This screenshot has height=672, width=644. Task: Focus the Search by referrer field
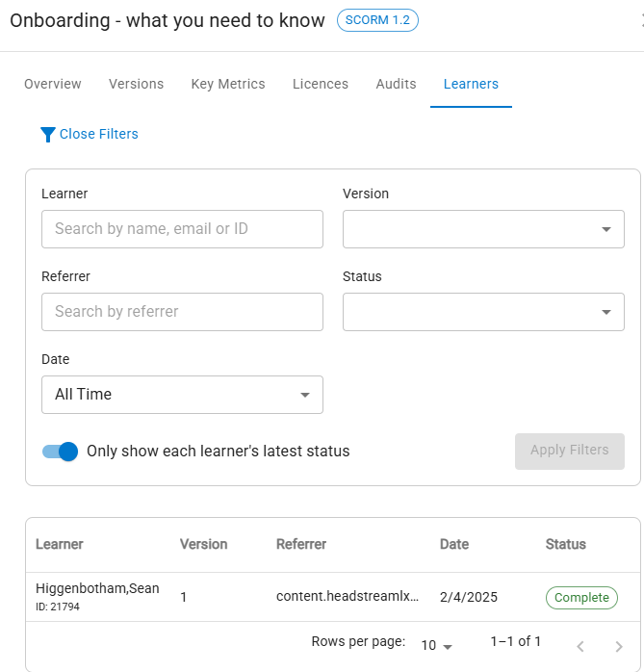pyautogui.click(x=182, y=312)
